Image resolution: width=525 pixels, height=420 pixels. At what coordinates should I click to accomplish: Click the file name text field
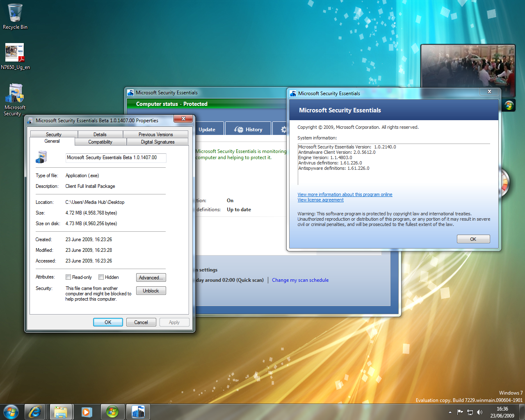tap(116, 157)
